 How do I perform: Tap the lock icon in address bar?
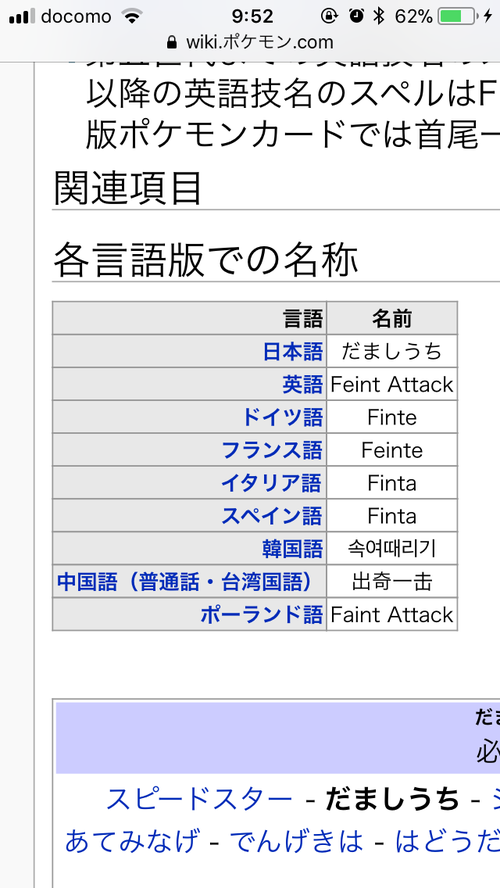172,42
